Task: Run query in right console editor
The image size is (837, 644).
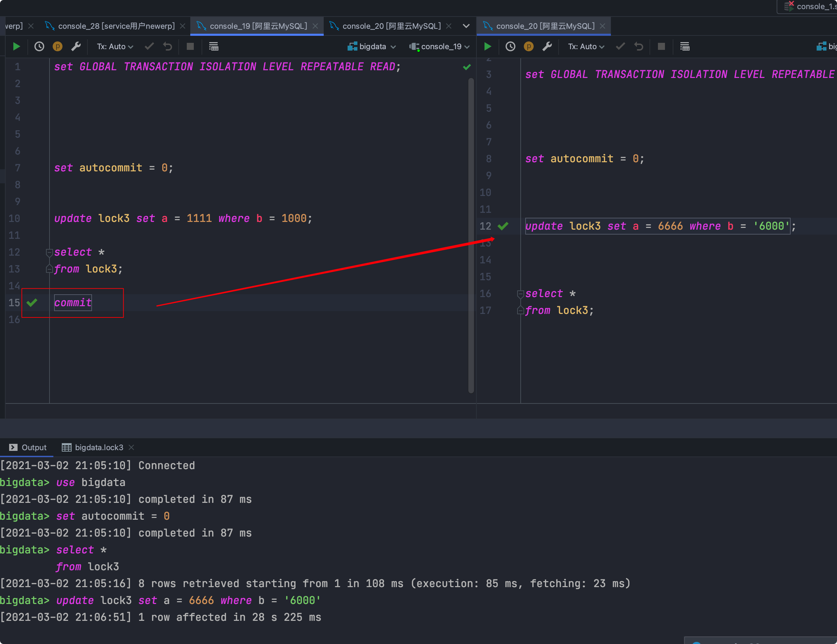Action: pos(487,46)
